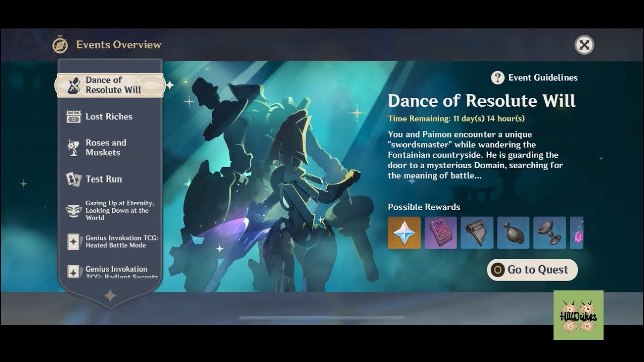The width and height of the screenshot is (644, 362).
Task: Click the Events Overview title text
Action: click(x=119, y=45)
